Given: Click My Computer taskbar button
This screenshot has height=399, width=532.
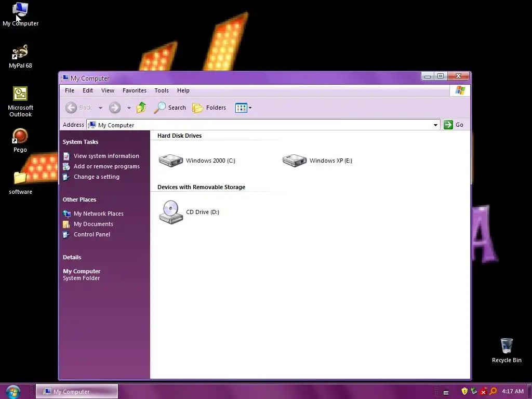Looking at the screenshot, I should coord(77,392).
